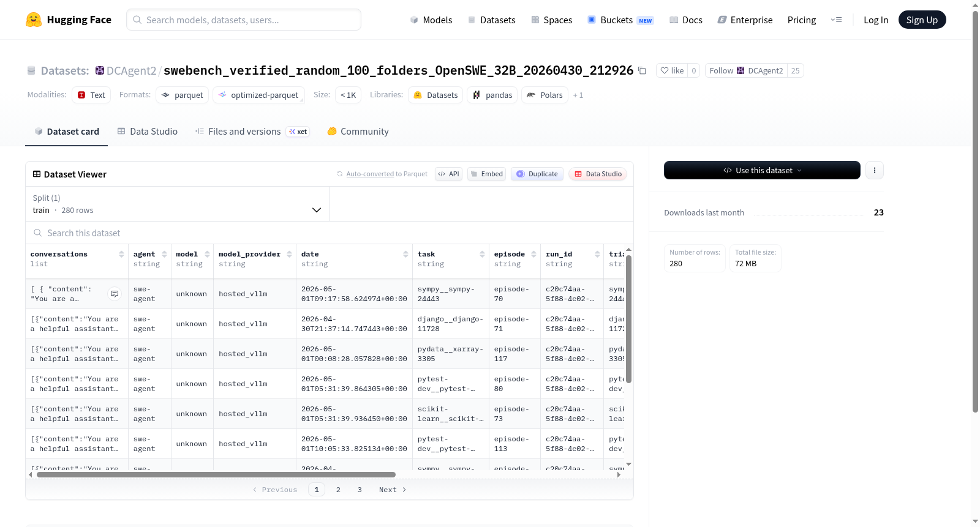This screenshot has height=527, width=980.
Task: Sort by the task column
Action: [x=482, y=254]
